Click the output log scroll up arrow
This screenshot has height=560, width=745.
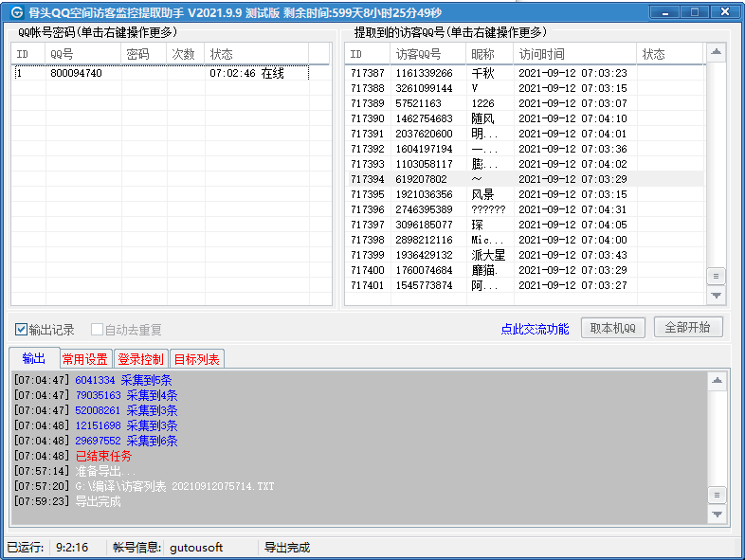[x=718, y=381]
